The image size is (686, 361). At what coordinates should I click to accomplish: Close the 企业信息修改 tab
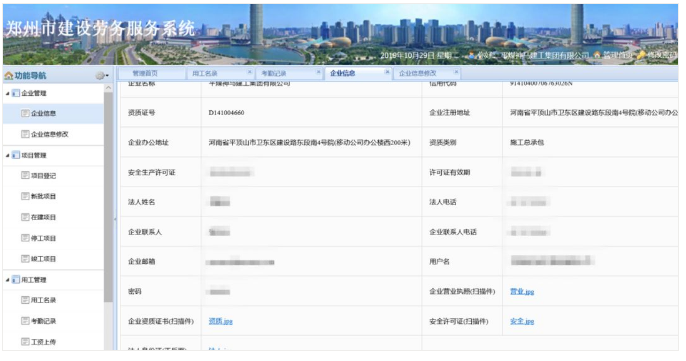point(456,72)
